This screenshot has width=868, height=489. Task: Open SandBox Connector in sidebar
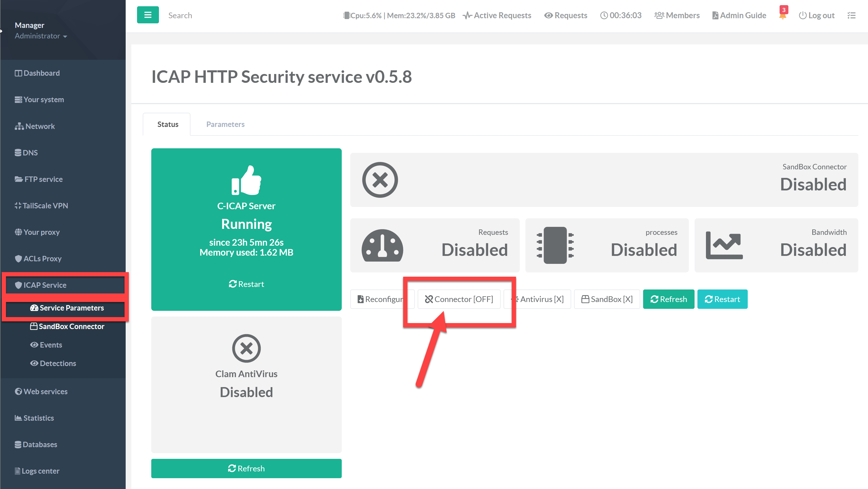click(71, 326)
